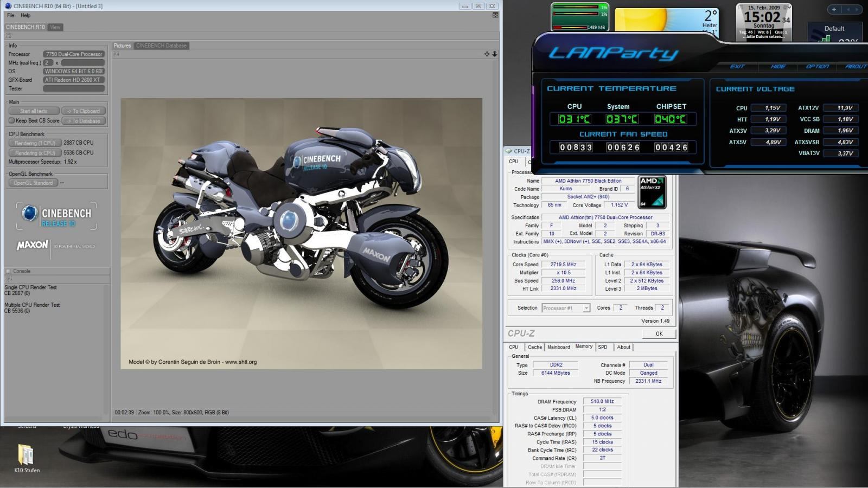Click the OS field showing WINDOWS 64 BIT
The height and width of the screenshot is (488, 868).
74,71
